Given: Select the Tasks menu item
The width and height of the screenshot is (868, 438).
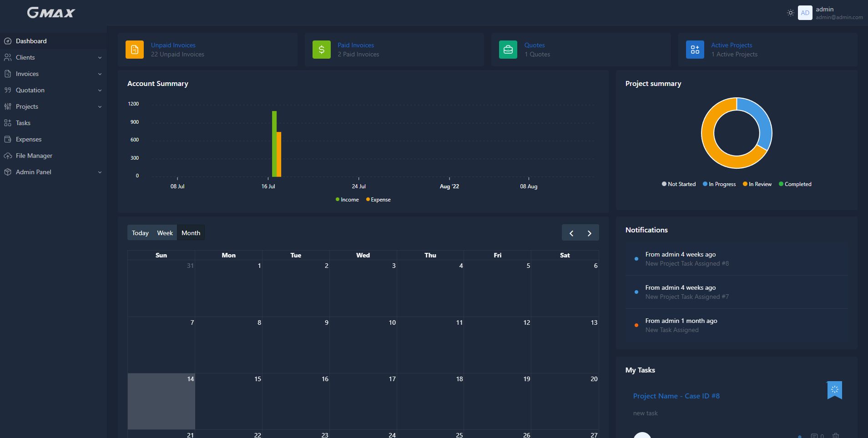Looking at the screenshot, I should click(23, 123).
